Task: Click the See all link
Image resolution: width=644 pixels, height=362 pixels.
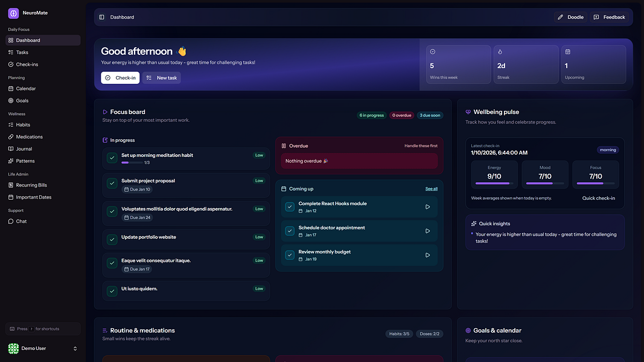Action: click(x=432, y=189)
